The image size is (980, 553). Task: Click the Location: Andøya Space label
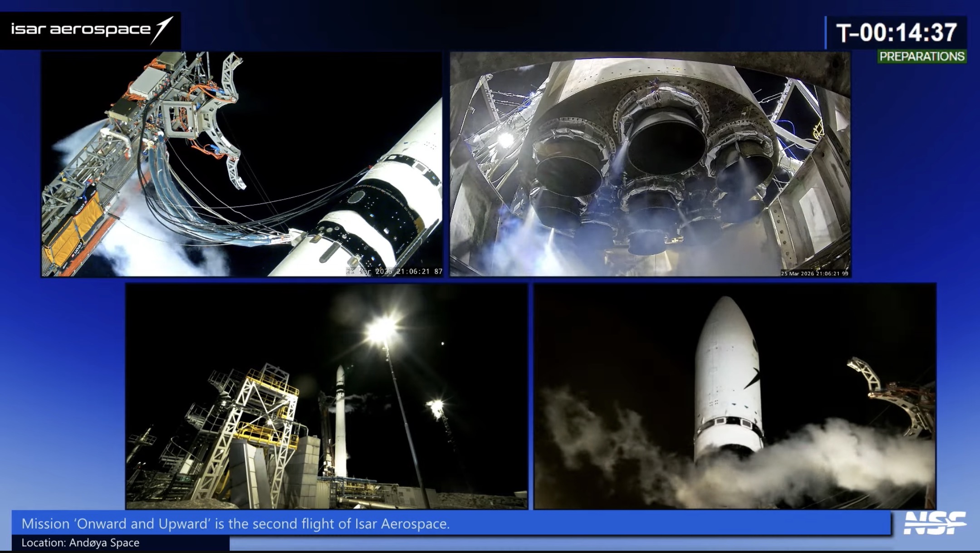80,543
